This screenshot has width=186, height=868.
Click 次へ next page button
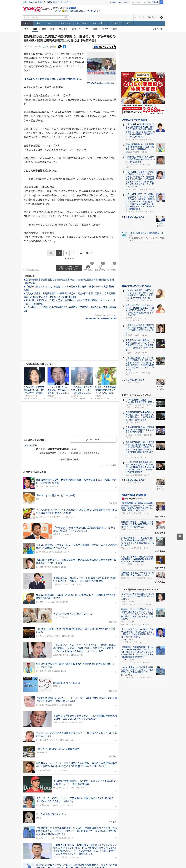coord(89,253)
